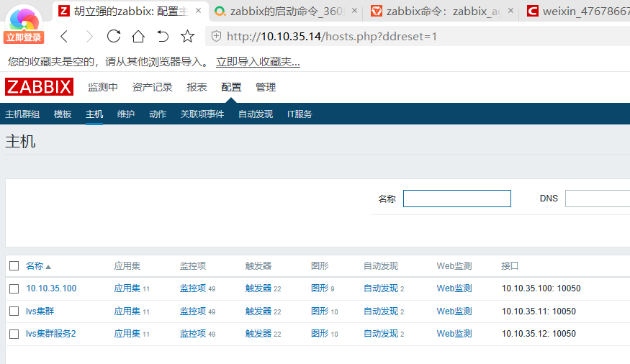
Task: Click the browser forward arrow
Action: click(89, 37)
